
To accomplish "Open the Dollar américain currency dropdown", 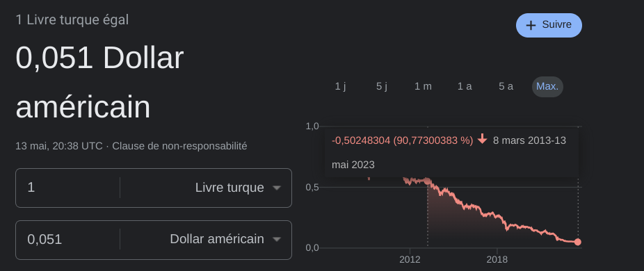I will point(206,240).
